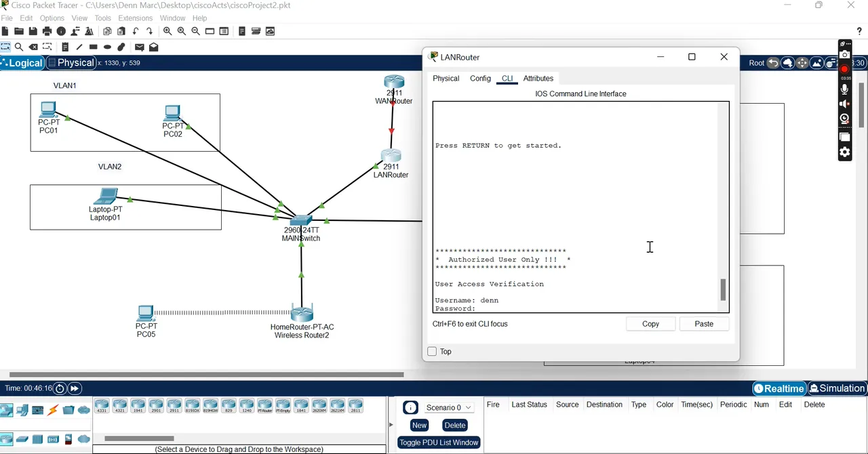Switch to Simulation mode
The width and height of the screenshot is (868, 454).
tap(837, 388)
